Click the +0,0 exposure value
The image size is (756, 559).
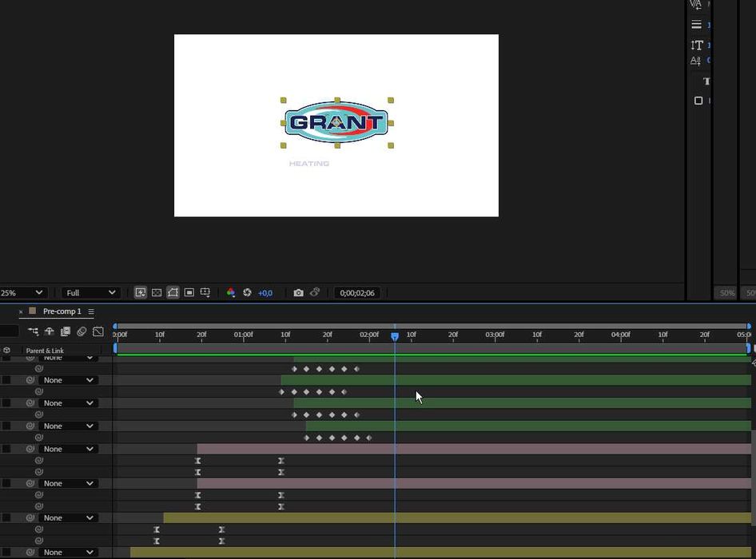coord(265,293)
